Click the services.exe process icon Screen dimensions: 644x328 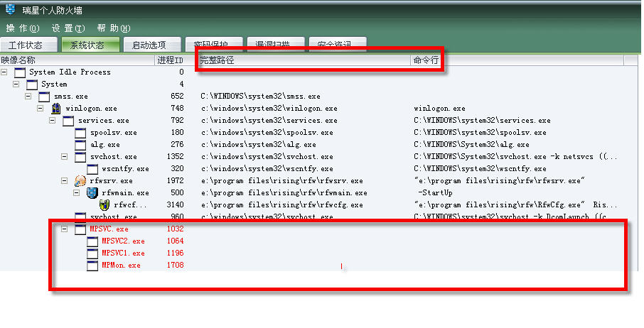click(68, 121)
